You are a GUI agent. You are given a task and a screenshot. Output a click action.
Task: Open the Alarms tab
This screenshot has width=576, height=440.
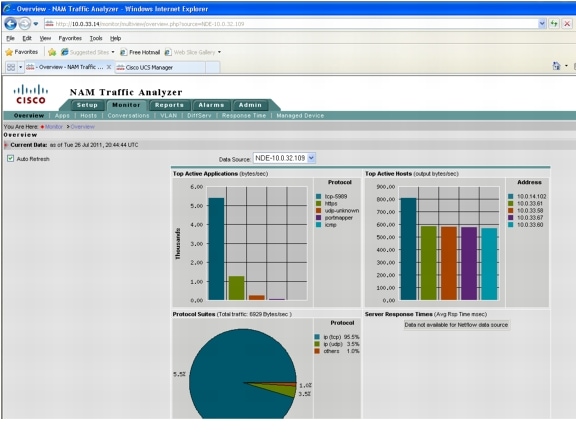point(211,105)
